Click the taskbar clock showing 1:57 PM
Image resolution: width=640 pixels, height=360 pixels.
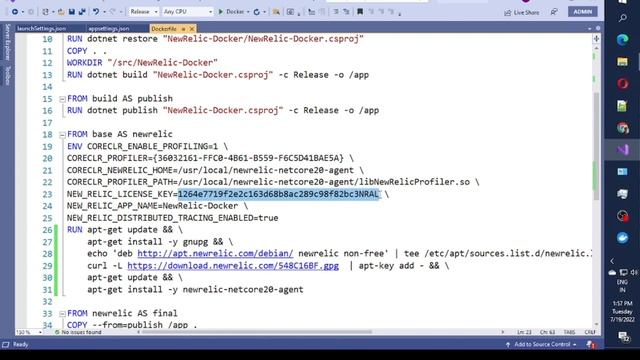(622, 311)
